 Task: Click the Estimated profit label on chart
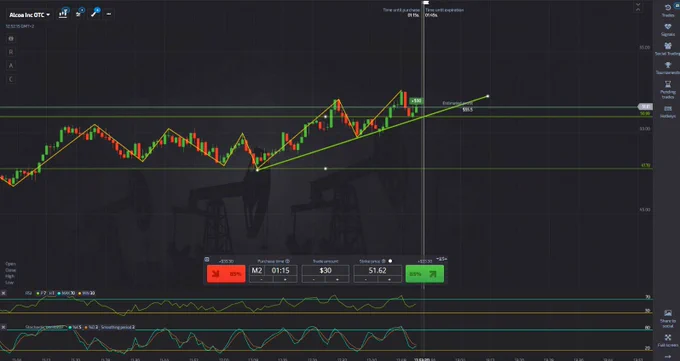457,103
